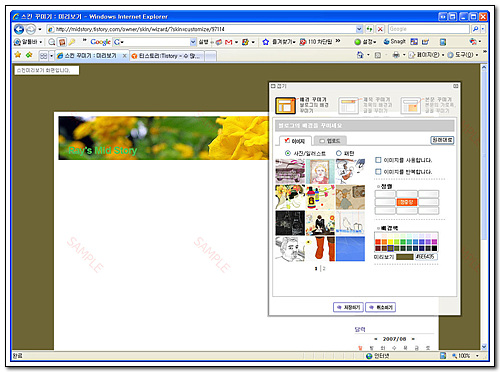Open the address bar URL dropdown arrow
The image size is (500, 372).
click(359, 29)
